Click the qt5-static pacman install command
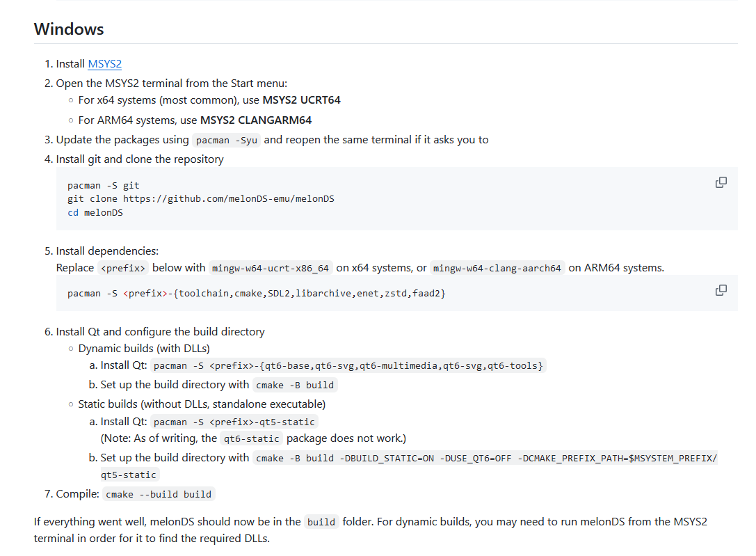Image resolution: width=756 pixels, height=556 pixels. pos(234,422)
